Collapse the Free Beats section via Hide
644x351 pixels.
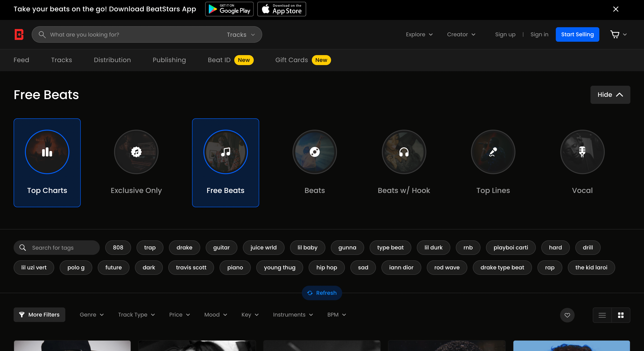click(x=610, y=95)
